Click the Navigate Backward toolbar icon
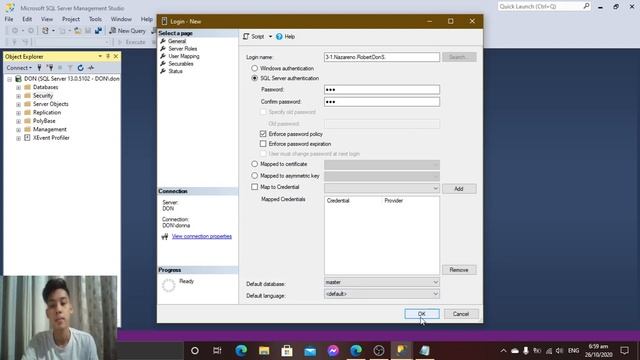Viewport: 640px width, 360px height. point(15,31)
